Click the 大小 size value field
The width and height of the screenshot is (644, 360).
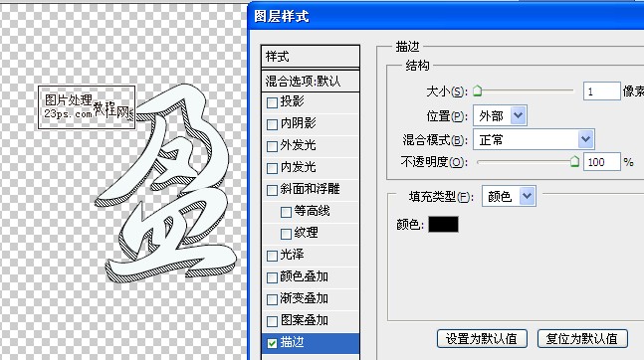(601, 91)
